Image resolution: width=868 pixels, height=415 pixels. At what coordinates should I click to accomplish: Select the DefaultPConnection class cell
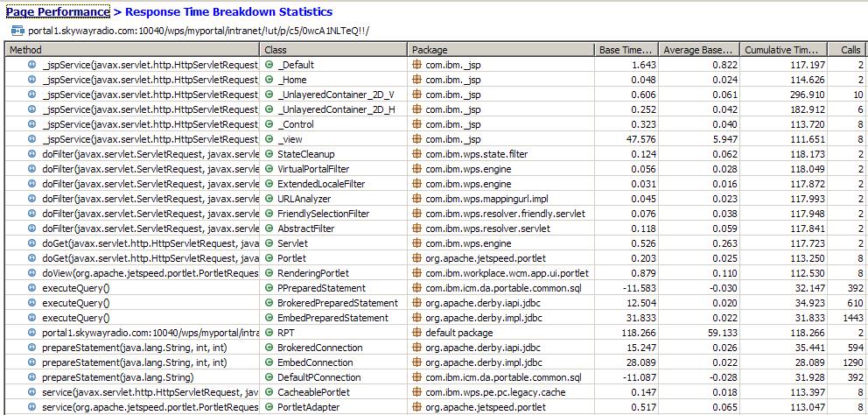(333, 378)
